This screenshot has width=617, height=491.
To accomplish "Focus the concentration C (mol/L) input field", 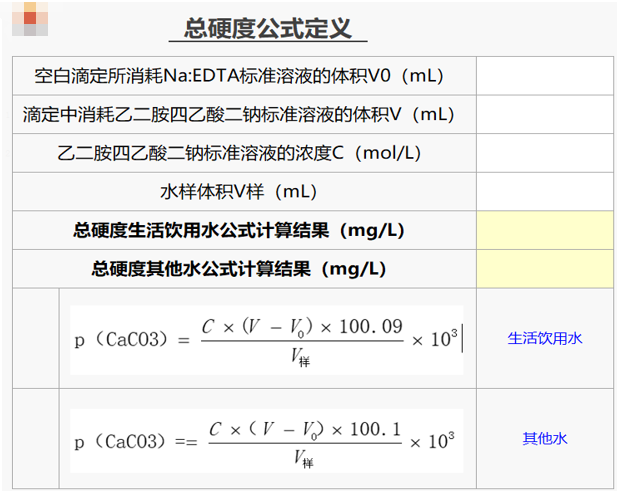I will click(x=544, y=153).
